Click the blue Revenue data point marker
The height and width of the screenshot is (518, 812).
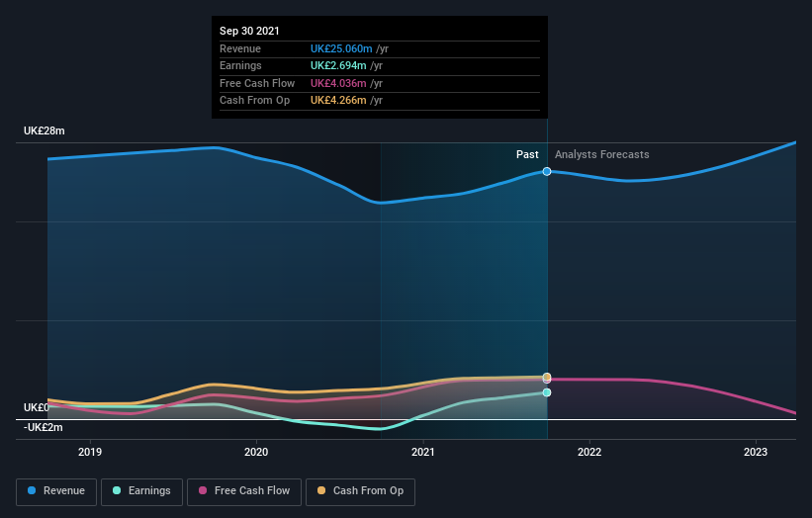pos(547,171)
